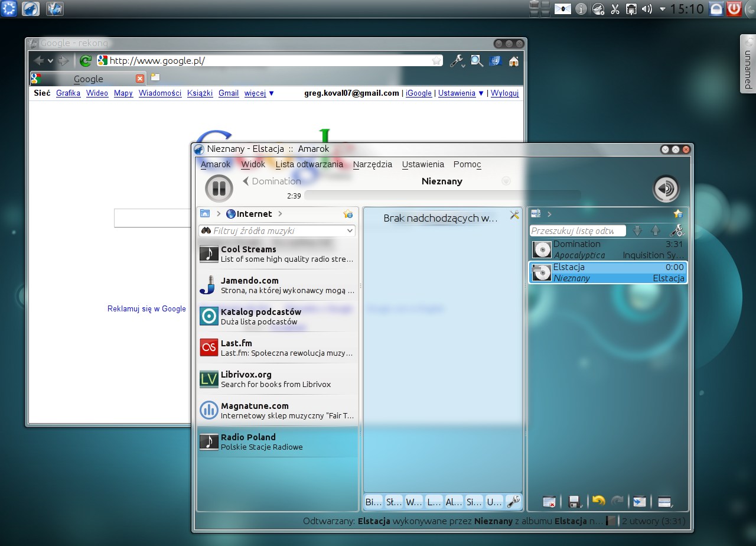The image size is (756, 546).
Task: Open applet configuration wrench in context toolbar
Action: click(513, 502)
